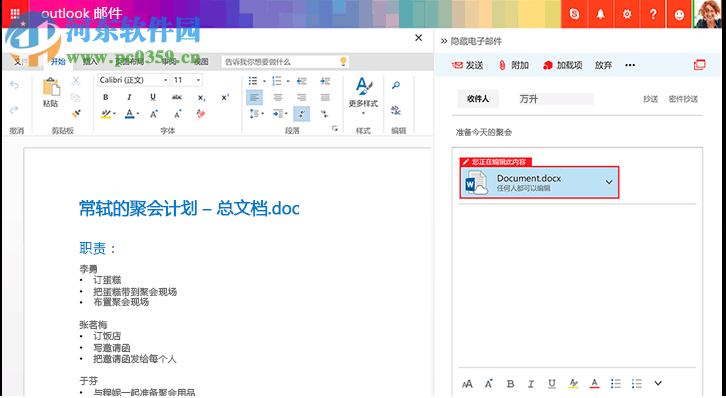The width and height of the screenshot is (726, 398).
Task: Click the 收件人 recipients button
Action: (x=478, y=99)
